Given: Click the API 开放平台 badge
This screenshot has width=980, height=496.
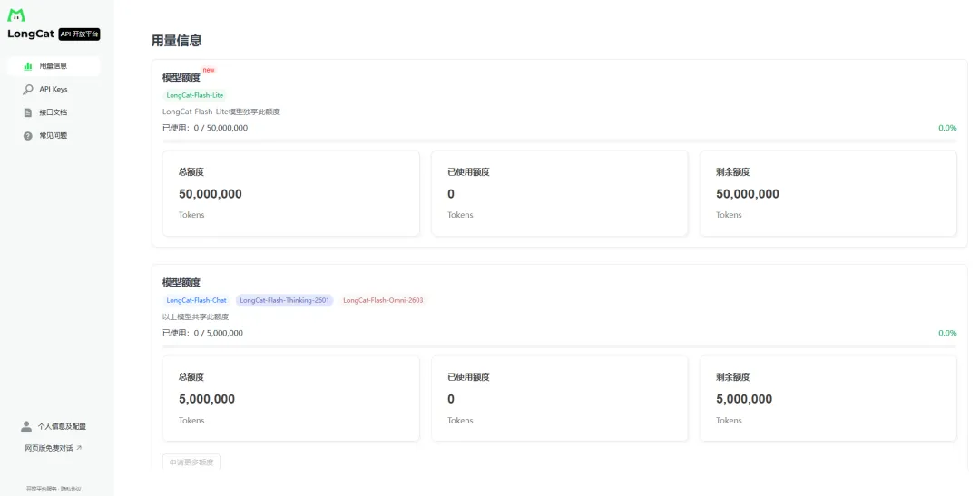Looking at the screenshot, I should (79, 34).
